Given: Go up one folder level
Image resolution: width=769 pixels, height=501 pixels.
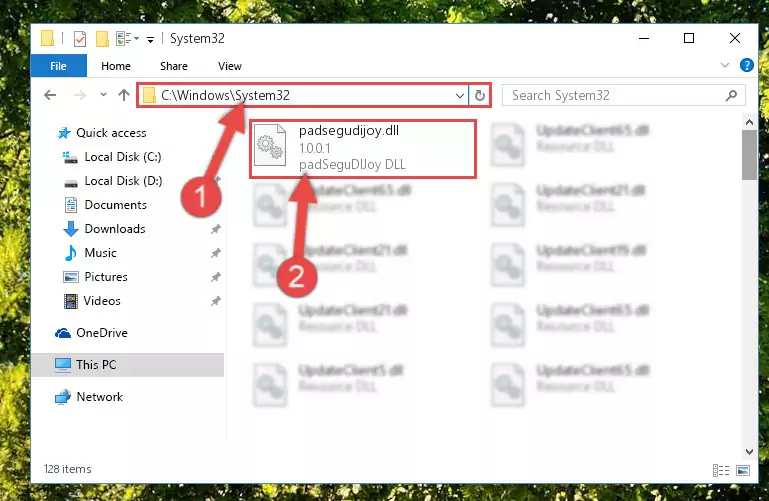Looking at the screenshot, I should click(x=124, y=95).
